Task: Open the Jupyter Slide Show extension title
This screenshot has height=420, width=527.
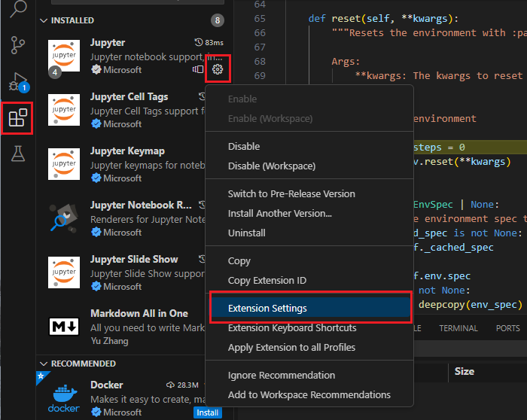Action: pos(134,260)
